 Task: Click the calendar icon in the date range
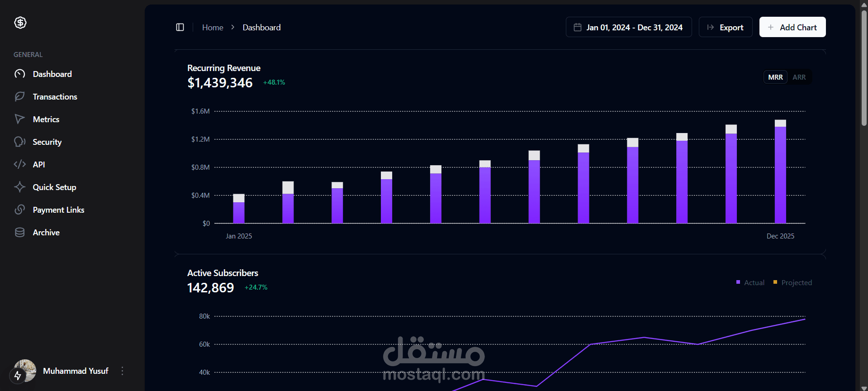(x=578, y=27)
